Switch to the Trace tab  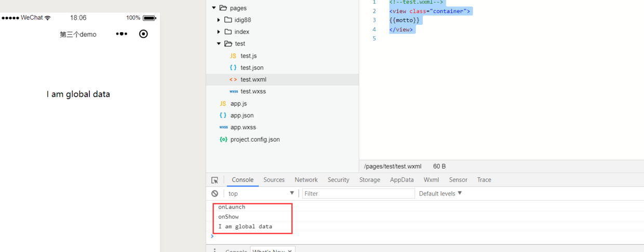click(484, 180)
